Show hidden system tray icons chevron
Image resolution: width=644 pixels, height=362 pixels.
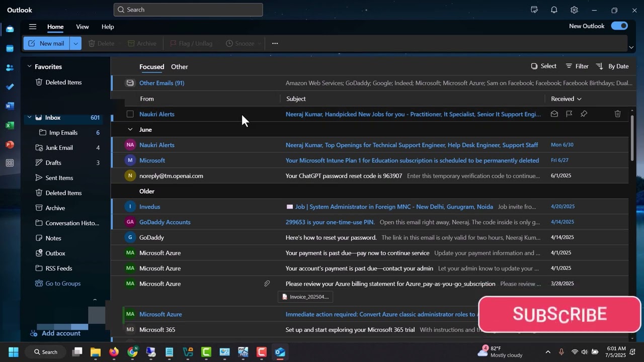(x=548, y=352)
